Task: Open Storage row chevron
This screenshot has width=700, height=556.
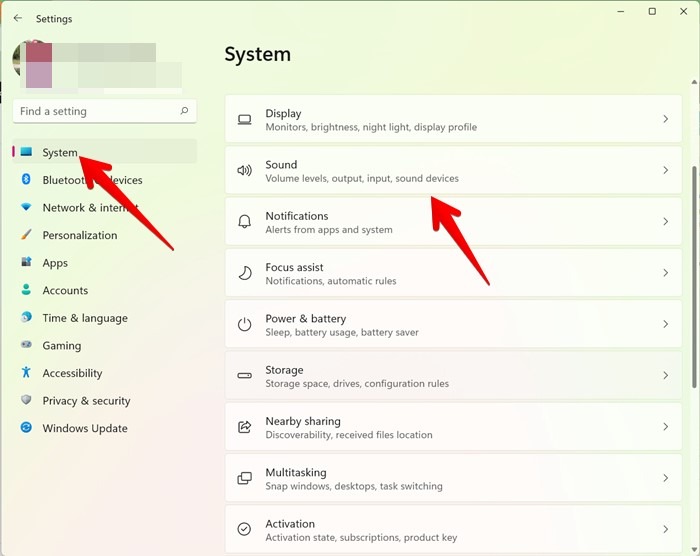Action: [665, 376]
